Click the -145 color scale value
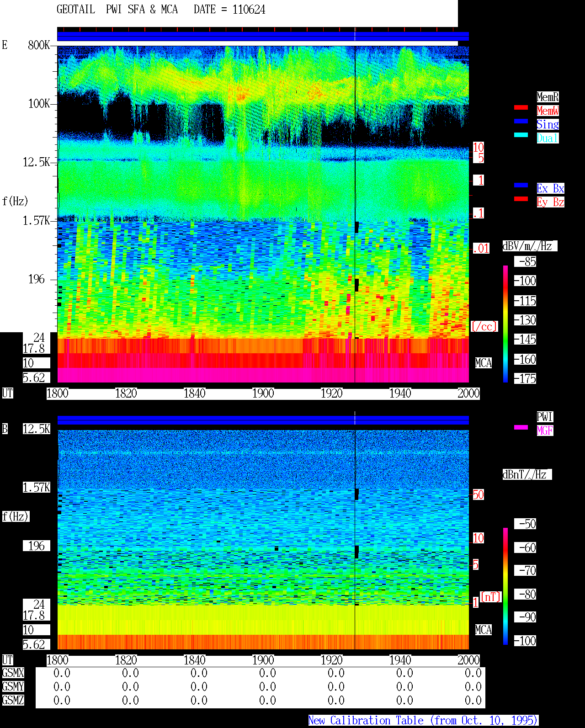 (x=525, y=339)
